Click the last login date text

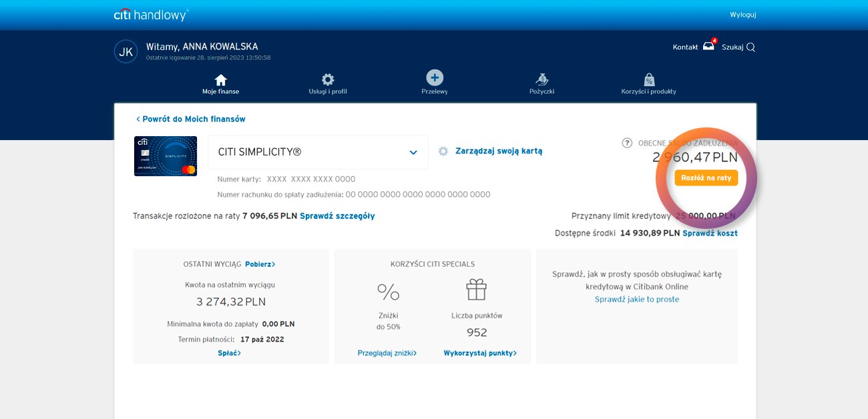208,58
